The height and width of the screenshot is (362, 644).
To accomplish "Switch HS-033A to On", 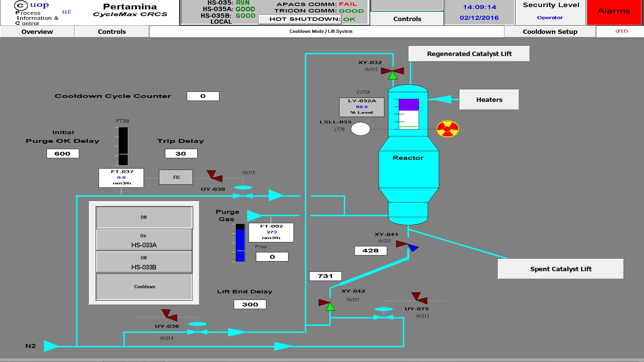I will pyautogui.click(x=144, y=240).
